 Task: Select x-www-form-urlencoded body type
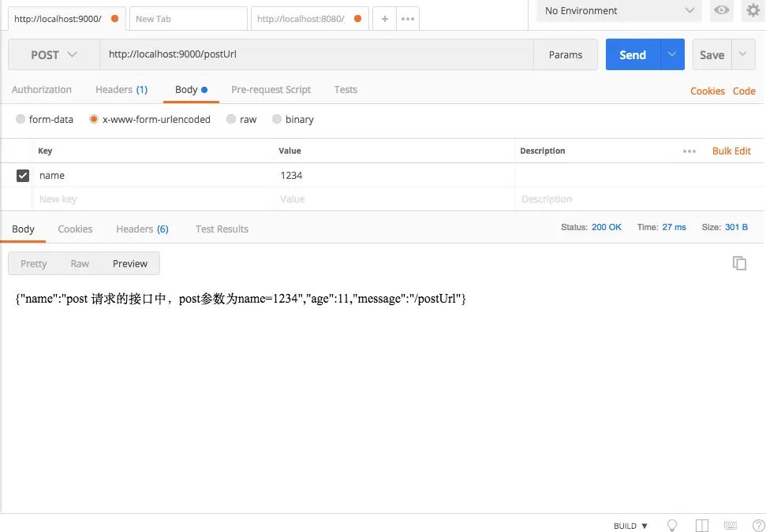[x=93, y=119]
